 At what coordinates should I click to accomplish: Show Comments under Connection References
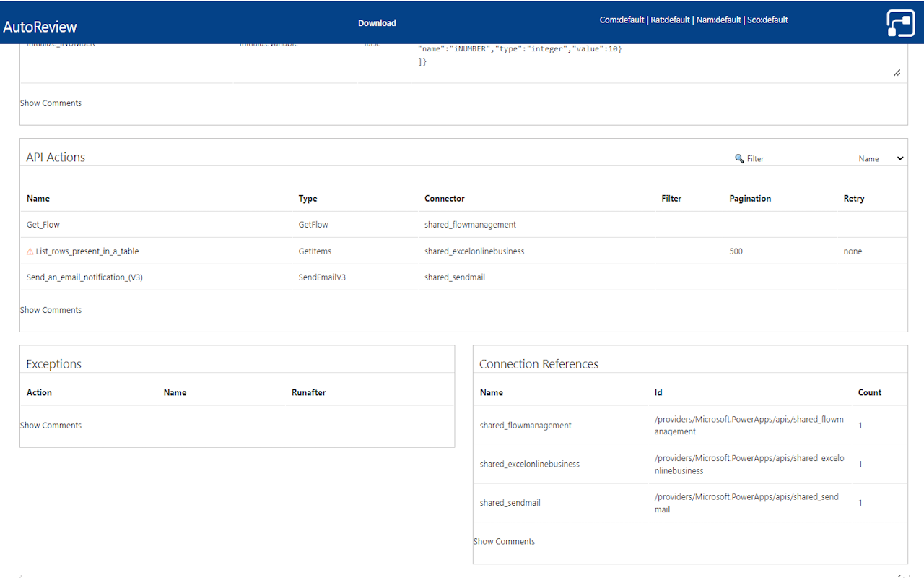click(x=504, y=540)
